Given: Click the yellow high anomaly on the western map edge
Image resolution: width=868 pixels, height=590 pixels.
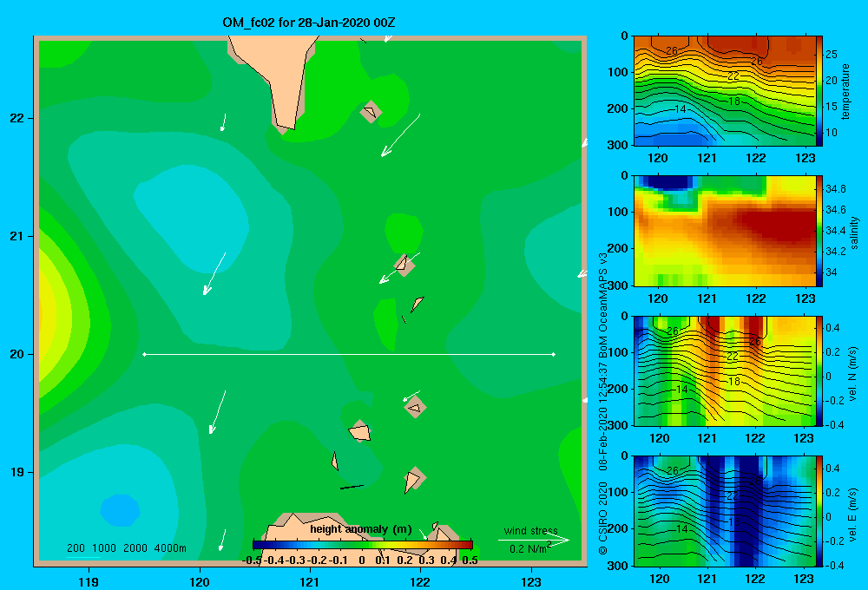Looking at the screenshot, I should pyautogui.click(x=48, y=311).
